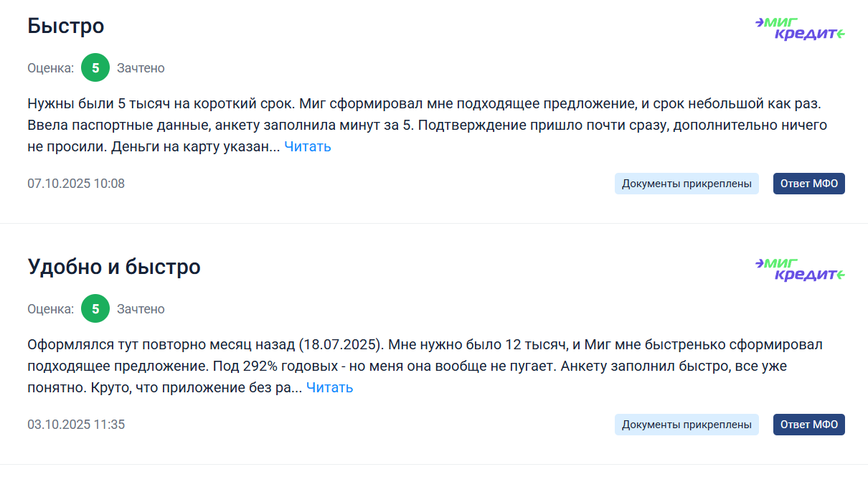Image resolution: width=868 pixels, height=492 pixels.
Task: Click Документы прикреплены in the 07.10.2025 review
Action: tap(687, 184)
